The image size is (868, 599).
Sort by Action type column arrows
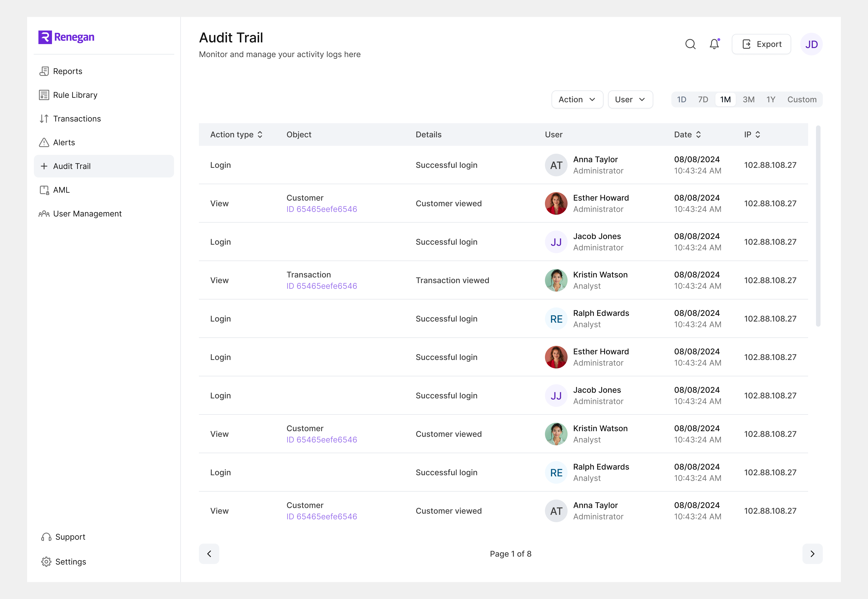[x=260, y=134]
